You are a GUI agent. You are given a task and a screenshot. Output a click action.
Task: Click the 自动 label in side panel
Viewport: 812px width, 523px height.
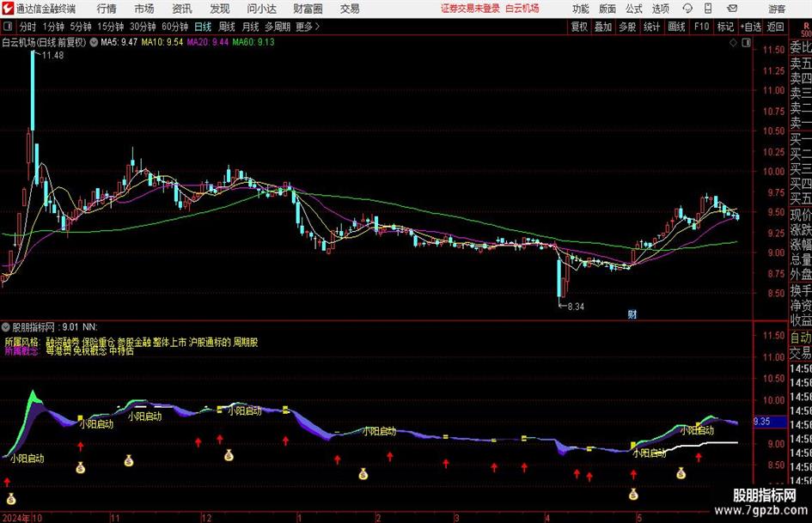click(x=801, y=338)
